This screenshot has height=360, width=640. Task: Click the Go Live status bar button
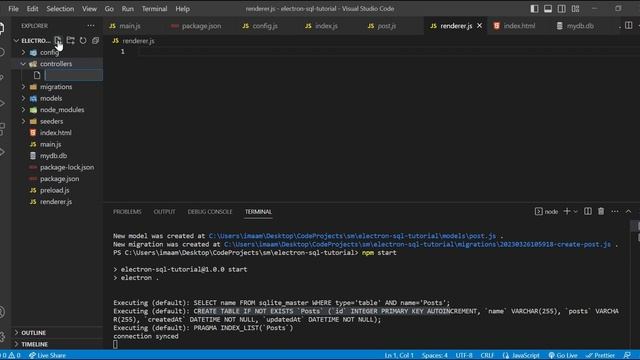click(x=563, y=356)
